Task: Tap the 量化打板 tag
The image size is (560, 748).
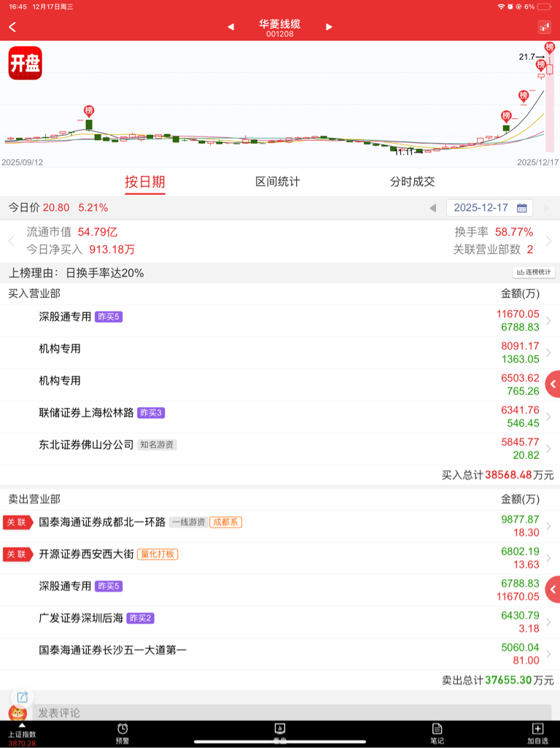Action: click(157, 555)
